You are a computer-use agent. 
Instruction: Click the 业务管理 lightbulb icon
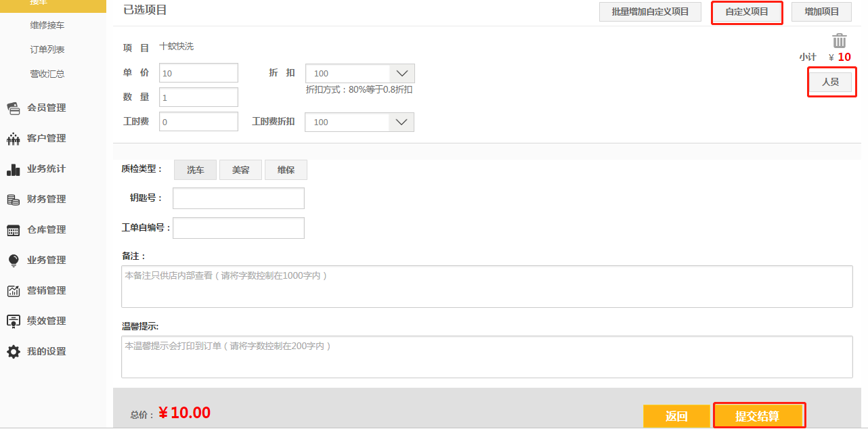tap(14, 261)
